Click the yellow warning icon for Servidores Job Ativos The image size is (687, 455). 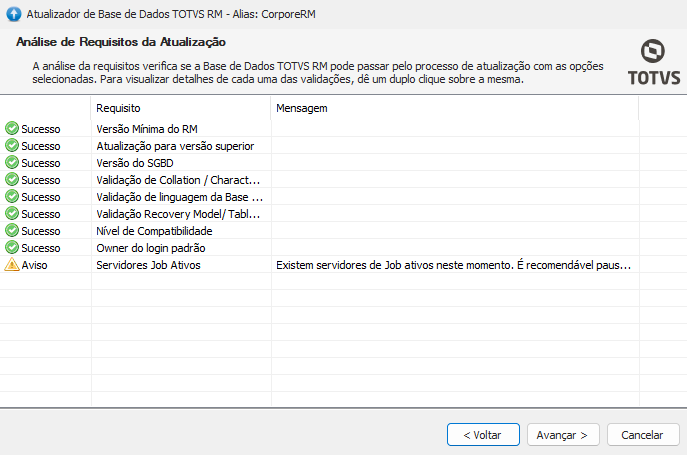pos(12,265)
